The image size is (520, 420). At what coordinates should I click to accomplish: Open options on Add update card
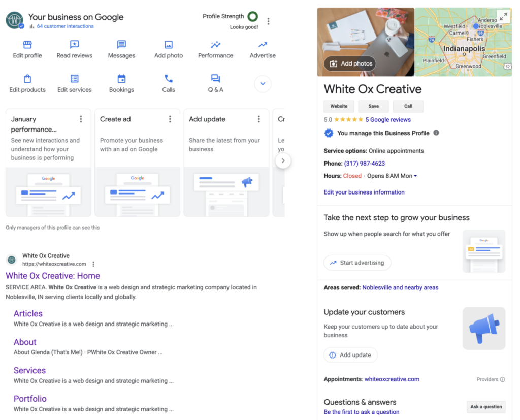pos(259,119)
